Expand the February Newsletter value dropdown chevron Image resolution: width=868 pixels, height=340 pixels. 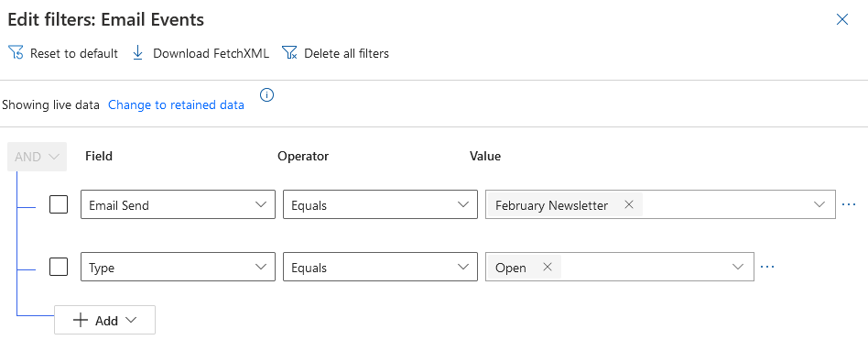819,204
